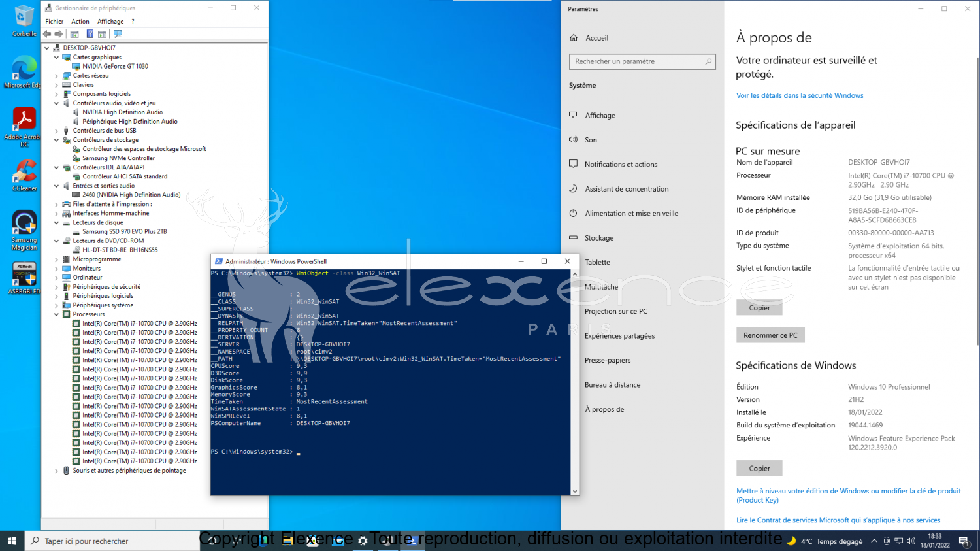This screenshot has width=980, height=551.
Task: Select À propos de in Paramètres sidebar
Action: [x=604, y=410]
